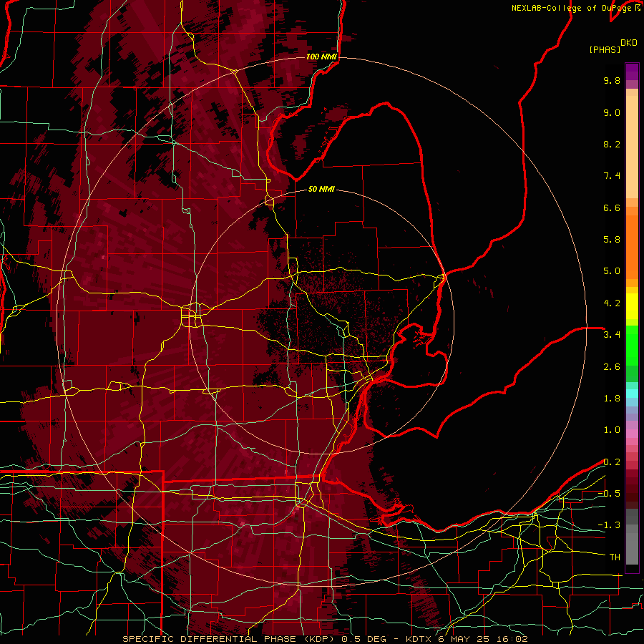This screenshot has width=644, height=644.
Task: Click the 0.2 value on color scale
Action: pos(612,462)
